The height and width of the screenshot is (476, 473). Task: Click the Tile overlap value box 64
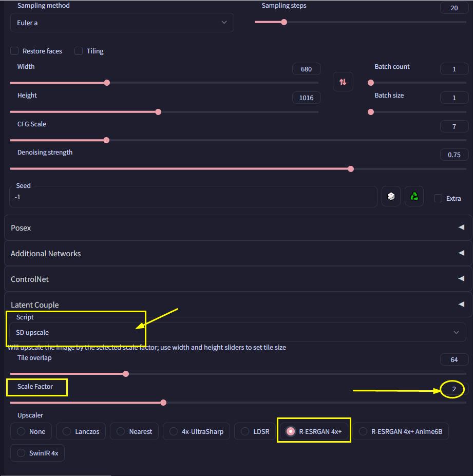pyautogui.click(x=454, y=360)
